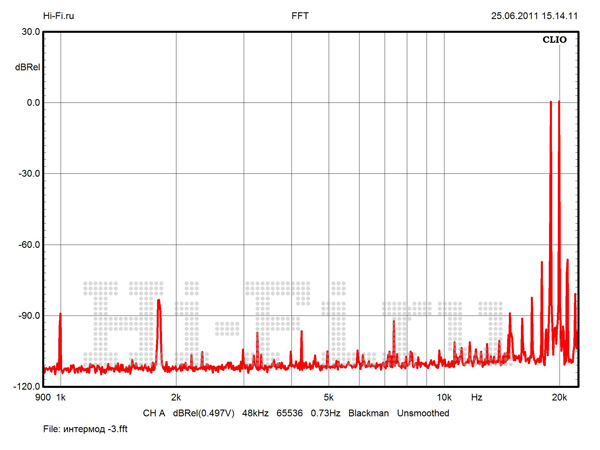
Task: Click the 1k frequency label on the X axis
Action: [60, 398]
